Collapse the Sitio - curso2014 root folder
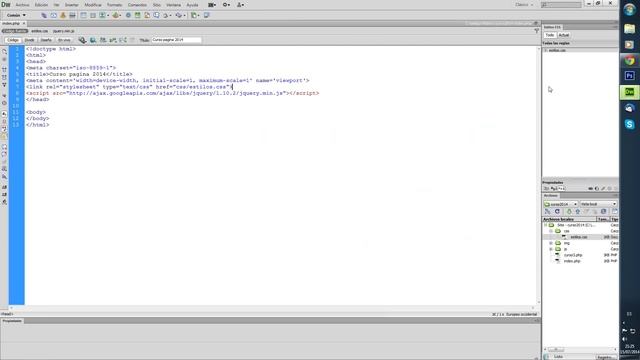Viewport: 640px width, 360px height. coord(545,225)
